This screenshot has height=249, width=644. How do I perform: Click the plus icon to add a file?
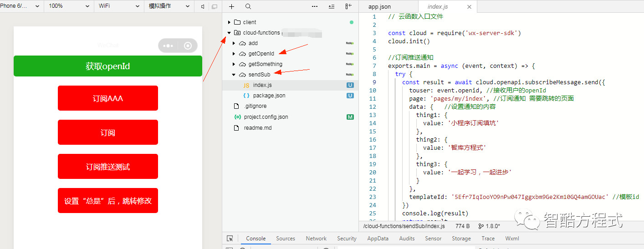click(x=231, y=6)
